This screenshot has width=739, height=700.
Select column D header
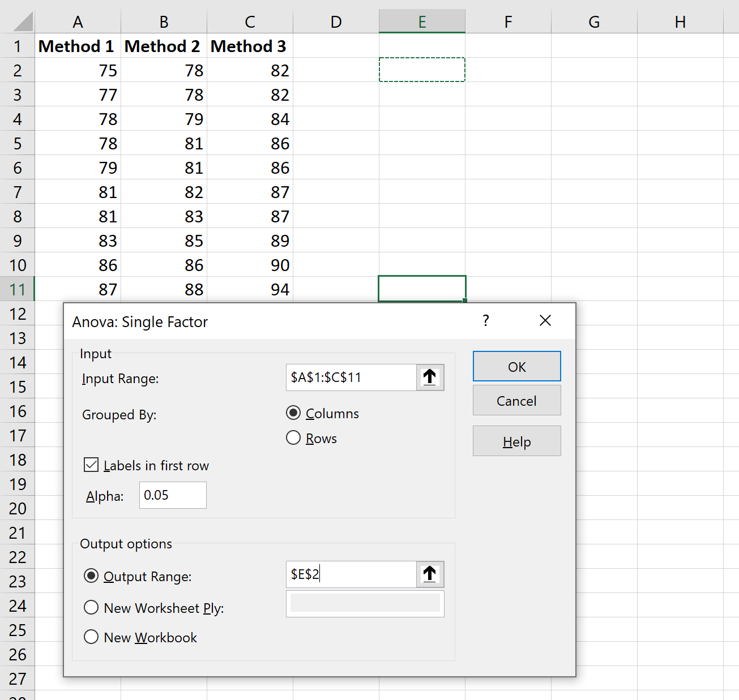[x=336, y=22]
